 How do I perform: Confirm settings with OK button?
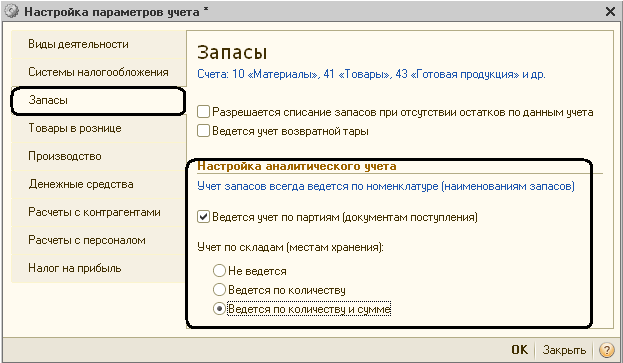coord(519,350)
